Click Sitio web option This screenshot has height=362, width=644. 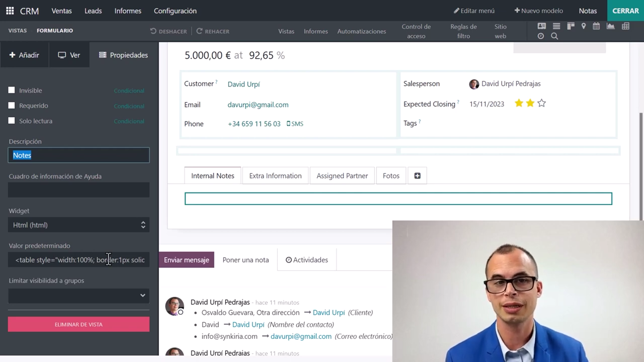click(x=500, y=31)
